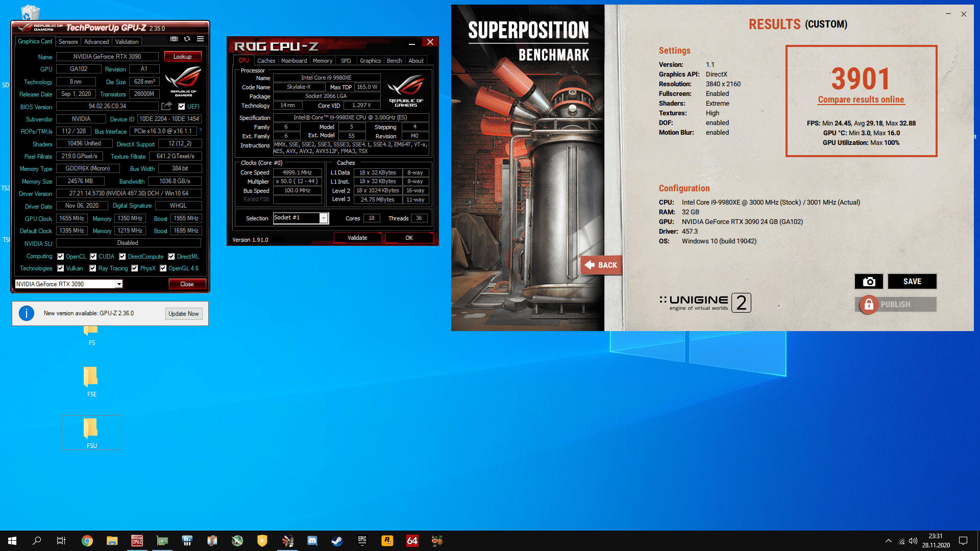Open the NVIDIA GeForce RTX 3090 GPU dropdown
Image resolution: width=980 pixels, height=551 pixels.
tap(119, 284)
